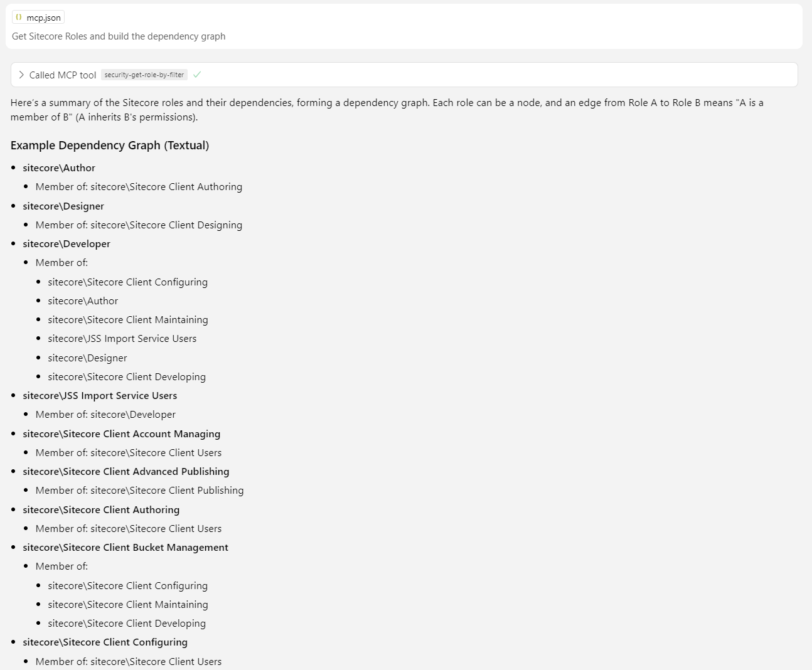Screen dimensions: 812x670
Task: Select the Sitecore Client Account Managing role
Action: 122,434
